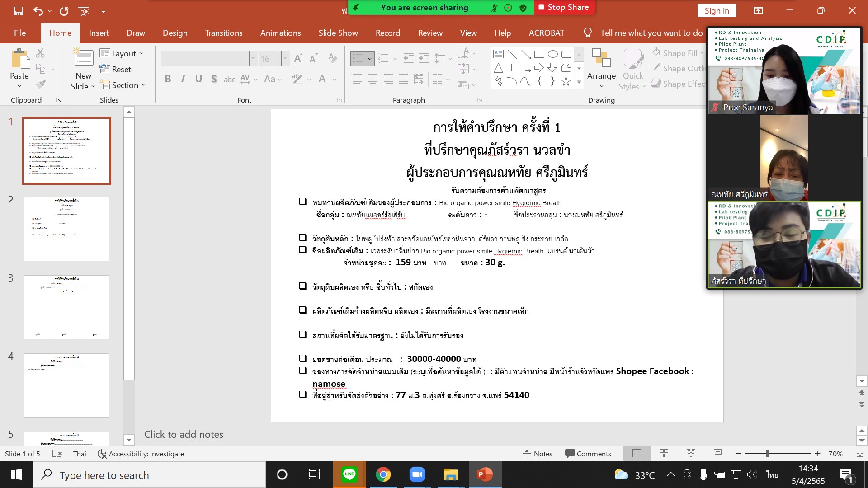Click the Sign in button
The width and height of the screenshot is (868, 488).
tap(717, 11)
